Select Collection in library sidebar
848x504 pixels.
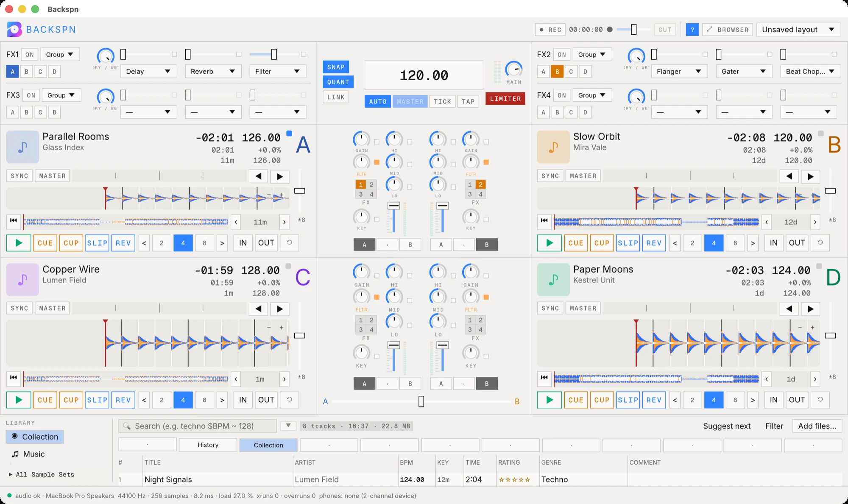[35, 437]
